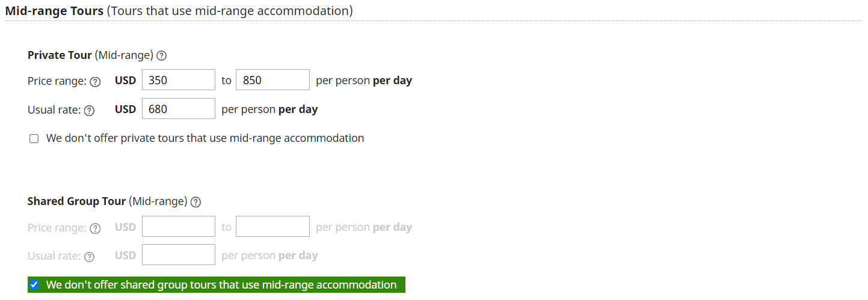Image resolution: width=868 pixels, height=300 pixels.
Task: Click the Mid-range Tours section heading
Action: 54,11
